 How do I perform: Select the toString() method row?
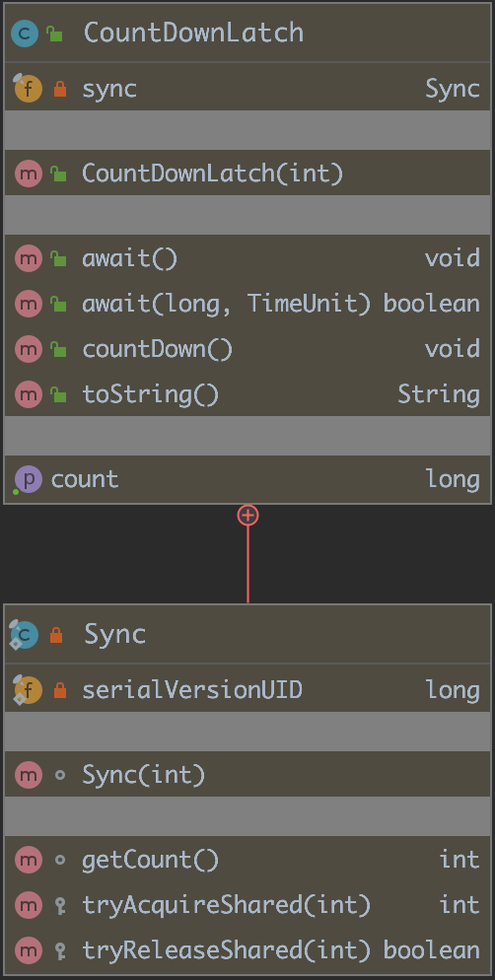point(247,393)
